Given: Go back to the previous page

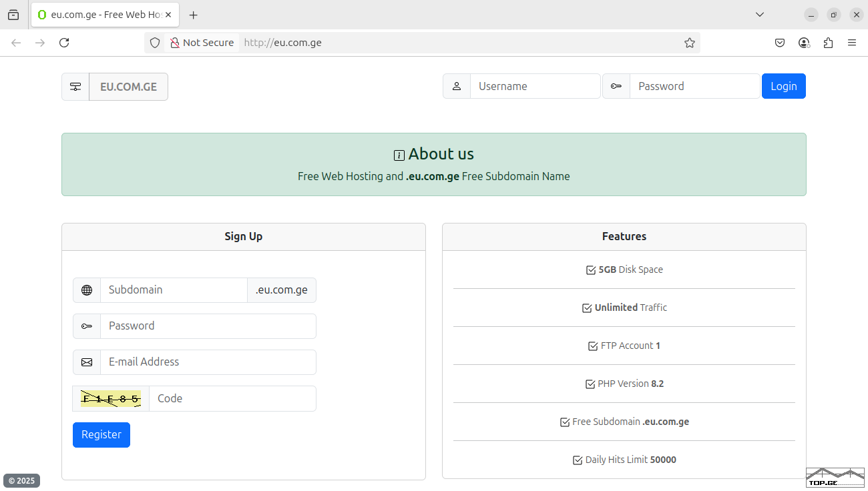Looking at the screenshot, I should click(x=16, y=43).
